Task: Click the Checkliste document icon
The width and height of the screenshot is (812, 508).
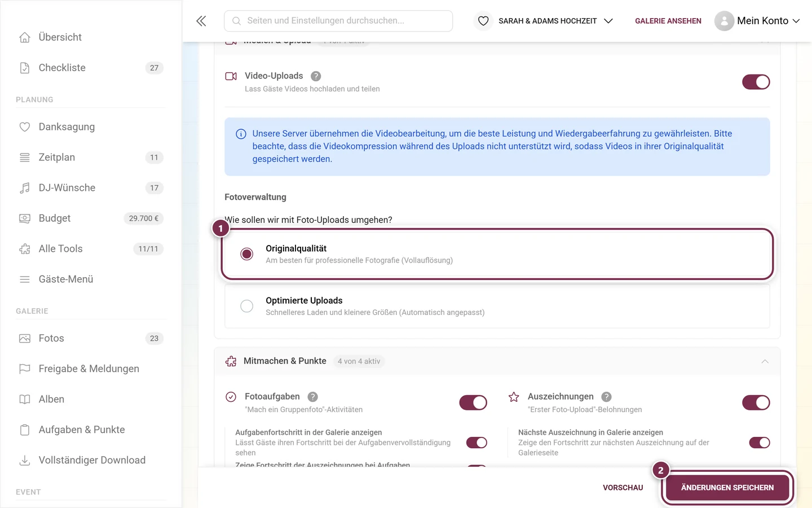Action: click(25, 68)
